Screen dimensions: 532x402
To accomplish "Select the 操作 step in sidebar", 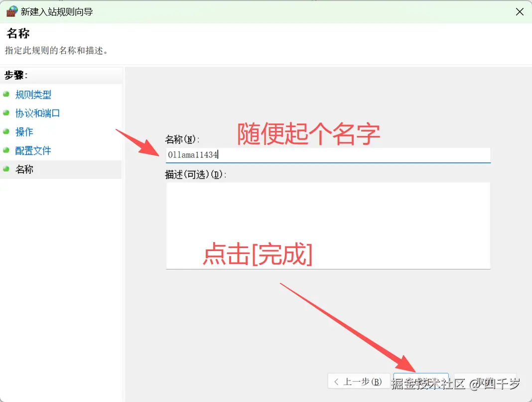I will point(24,132).
